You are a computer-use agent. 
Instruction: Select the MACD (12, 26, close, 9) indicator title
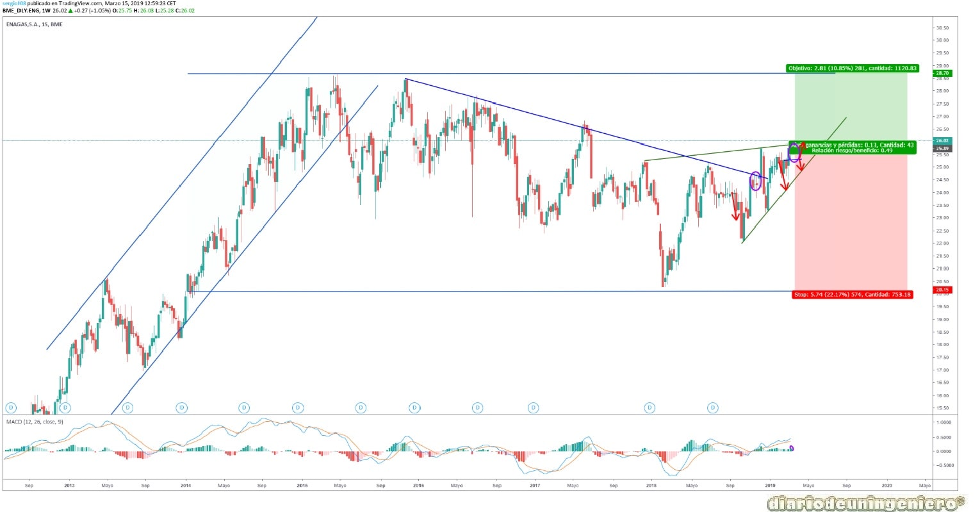tap(35, 422)
